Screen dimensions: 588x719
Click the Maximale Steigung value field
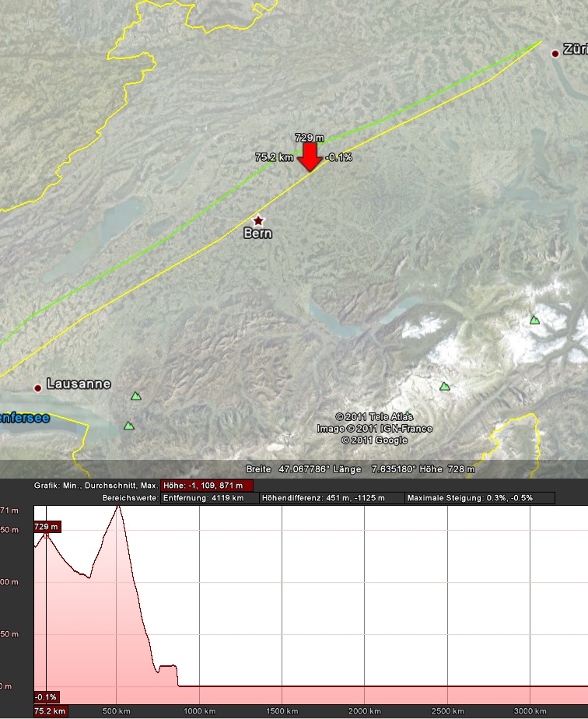(x=480, y=498)
